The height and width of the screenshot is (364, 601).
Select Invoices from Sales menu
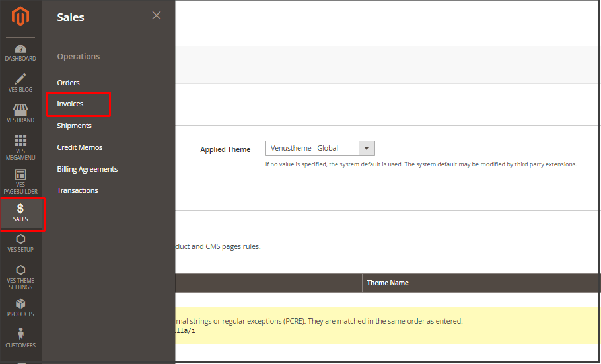[x=70, y=104]
